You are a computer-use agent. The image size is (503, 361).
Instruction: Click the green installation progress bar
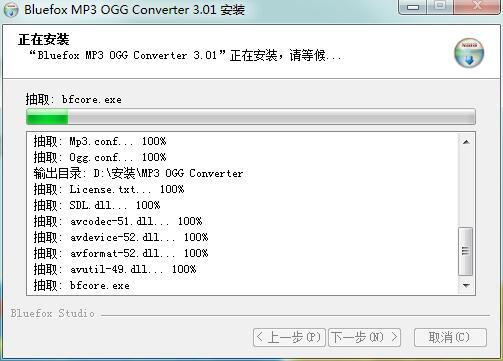tap(251, 117)
